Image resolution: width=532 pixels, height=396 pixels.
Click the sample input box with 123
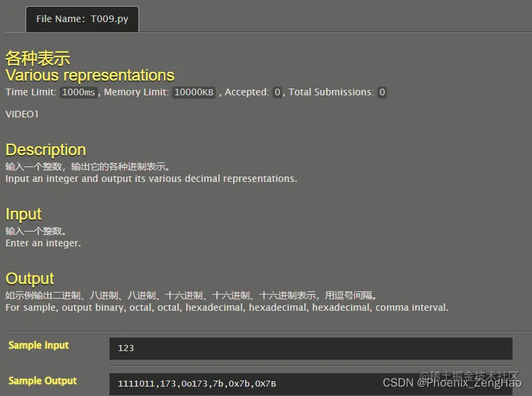(311, 348)
